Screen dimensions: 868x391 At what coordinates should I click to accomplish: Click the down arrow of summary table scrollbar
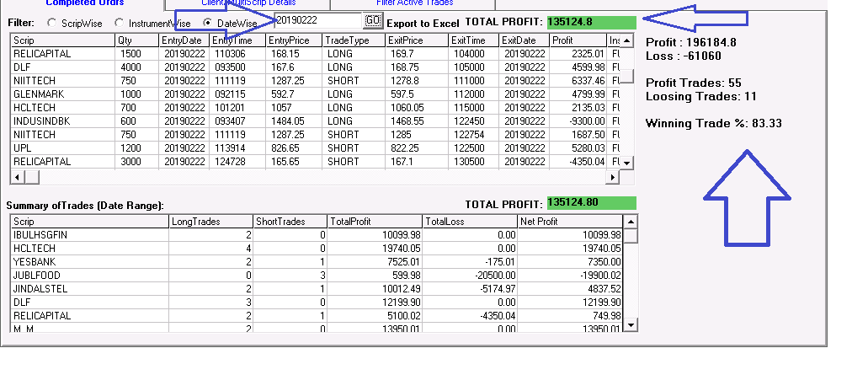tap(631, 325)
